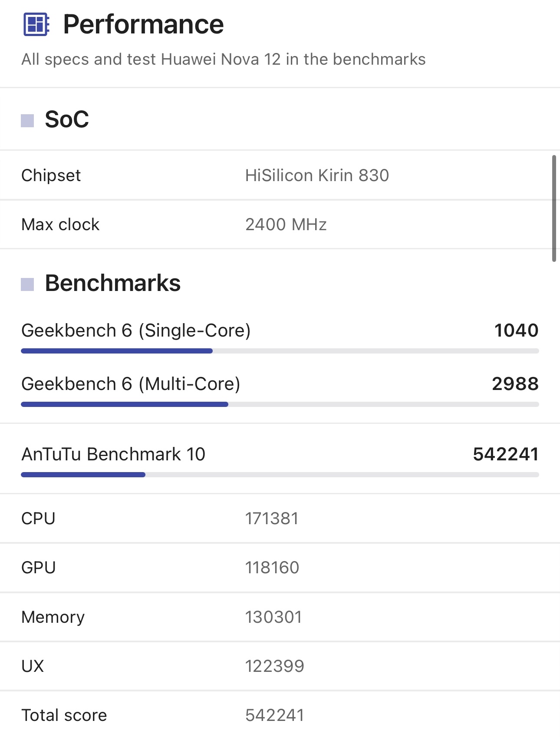Select the UX score row
Viewport: 560px width, 737px height.
click(280, 666)
